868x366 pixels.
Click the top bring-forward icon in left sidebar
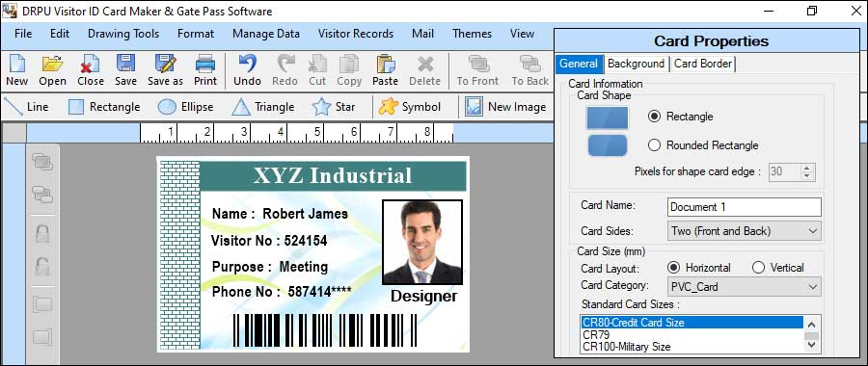tap(42, 162)
